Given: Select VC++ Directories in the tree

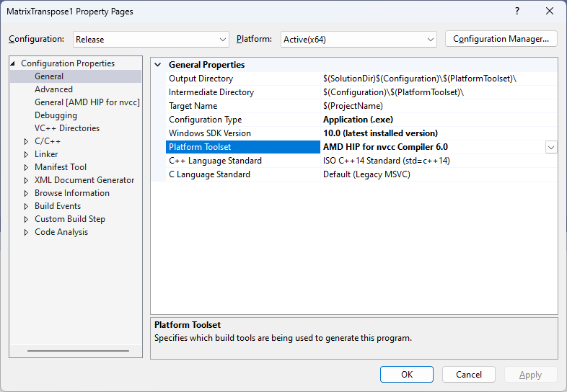Looking at the screenshot, I should tap(67, 128).
